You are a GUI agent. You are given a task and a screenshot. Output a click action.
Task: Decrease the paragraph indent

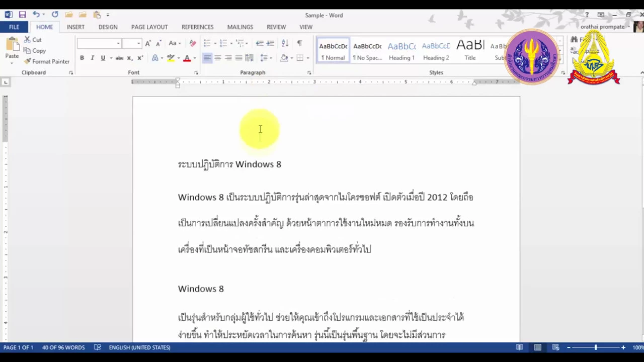[259, 43]
